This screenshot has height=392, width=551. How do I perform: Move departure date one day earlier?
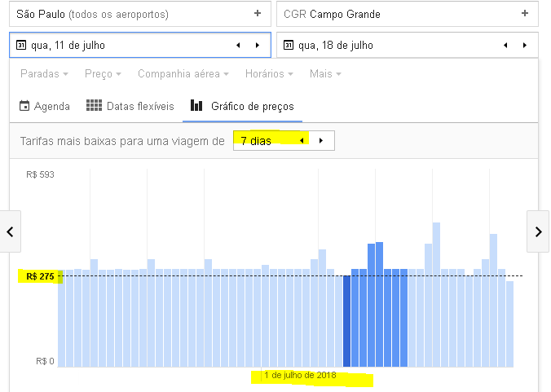pyautogui.click(x=238, y=45)
